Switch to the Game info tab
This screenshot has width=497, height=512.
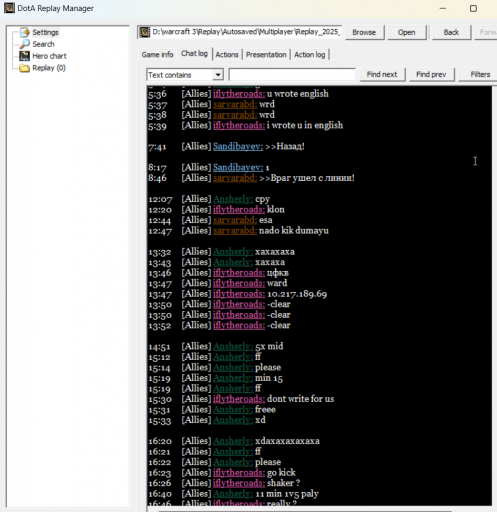click(157, 55)
